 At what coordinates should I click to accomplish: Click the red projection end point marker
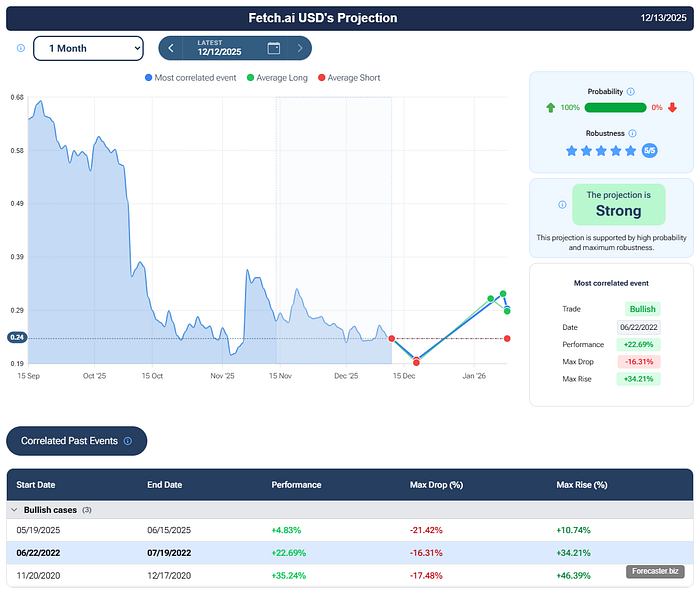(507, 339)
